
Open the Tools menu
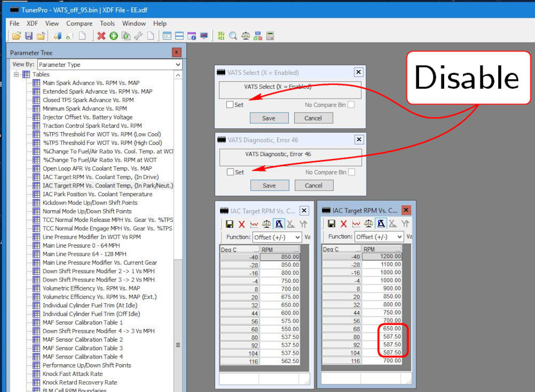pos(107,23)
